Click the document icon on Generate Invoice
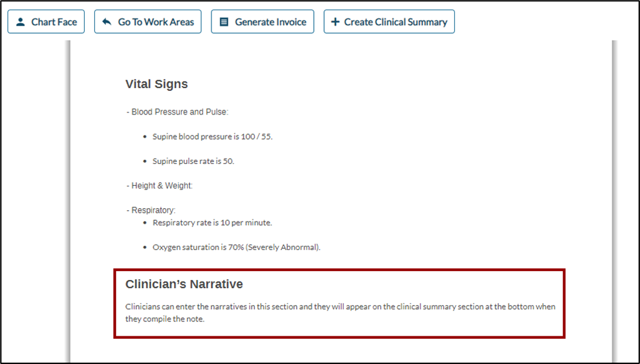This screenshot has width=640, height=364. [x=224, y=22]
